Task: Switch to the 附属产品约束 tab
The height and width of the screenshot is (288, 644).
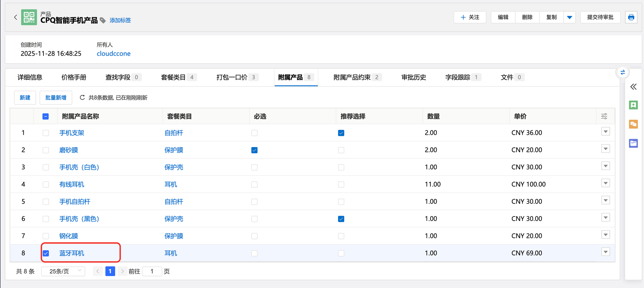Action: [x=352, y=77]
